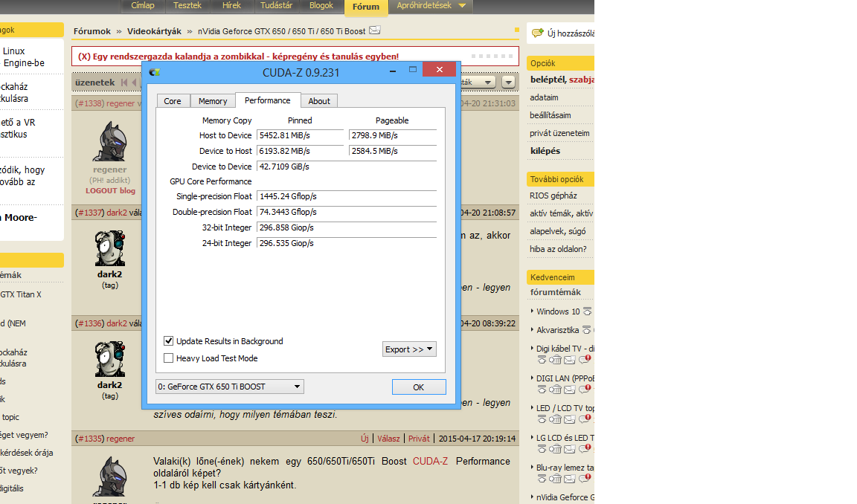This screenshot has height=504, width=857.
Task: Open the Blogok site menu item
Action: [321, 5]
